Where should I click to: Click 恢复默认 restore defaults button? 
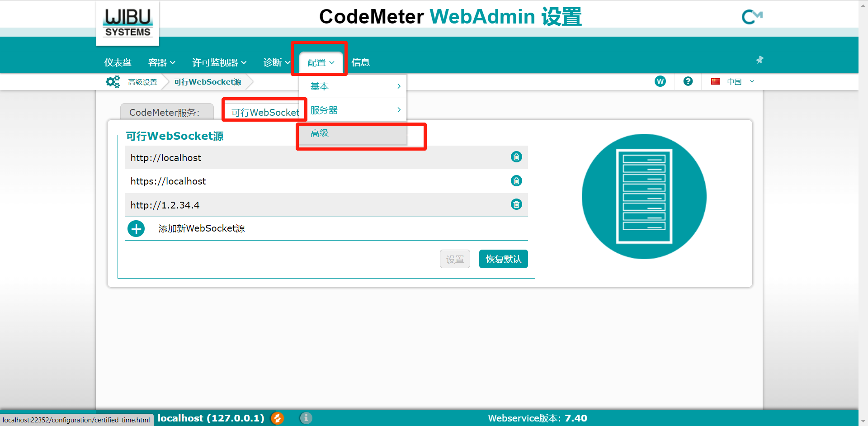coord(503,259)
